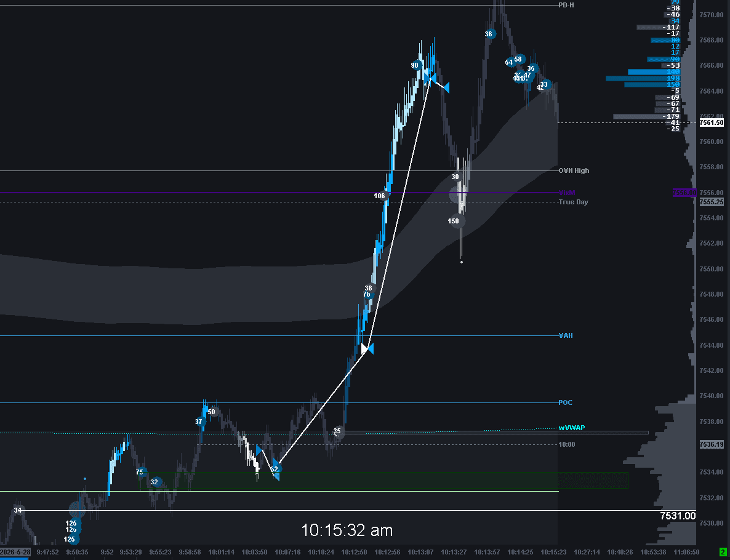Click the 7570.00 price axis label

point(711,15)
